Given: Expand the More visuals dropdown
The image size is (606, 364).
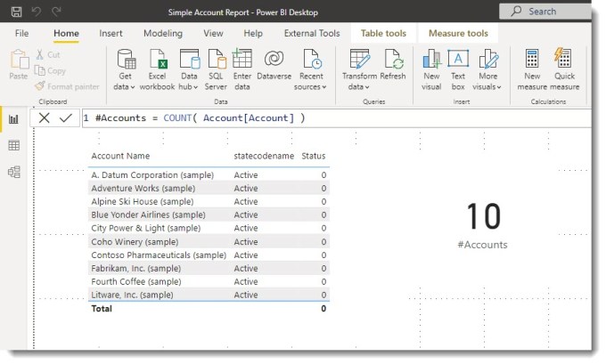Looking at the screenshot, I should pos(487,70).
